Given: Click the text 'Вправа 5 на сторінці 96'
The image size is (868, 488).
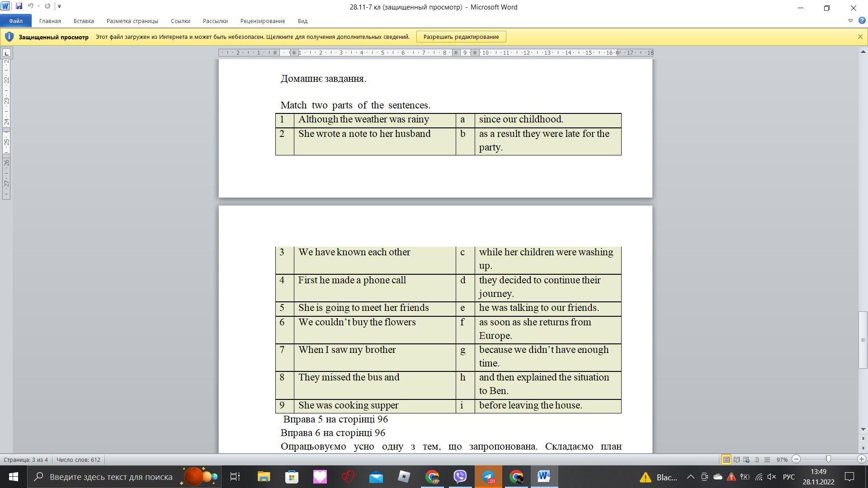Looking at the screenshot, I should pos(335,419).
